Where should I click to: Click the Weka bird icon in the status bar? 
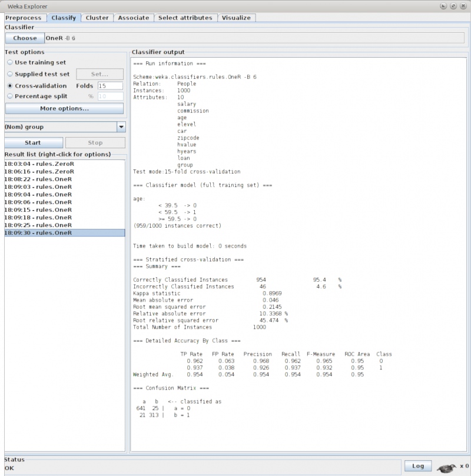pyautogui.click(x=447, y=468)
